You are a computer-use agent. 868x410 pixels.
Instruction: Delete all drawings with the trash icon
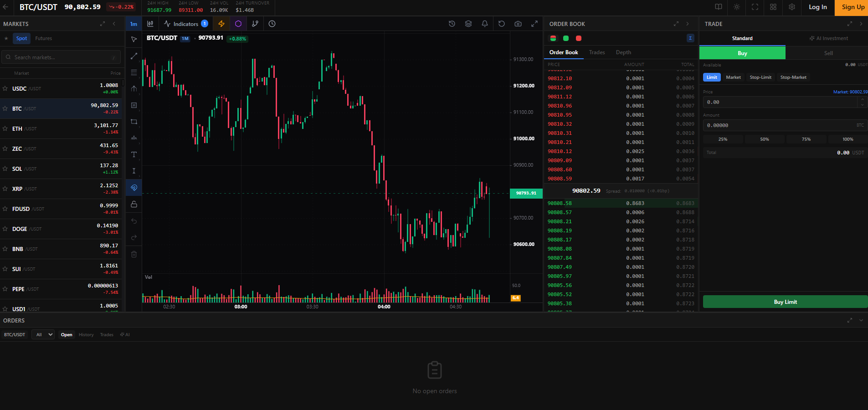[x=134, y=254]
